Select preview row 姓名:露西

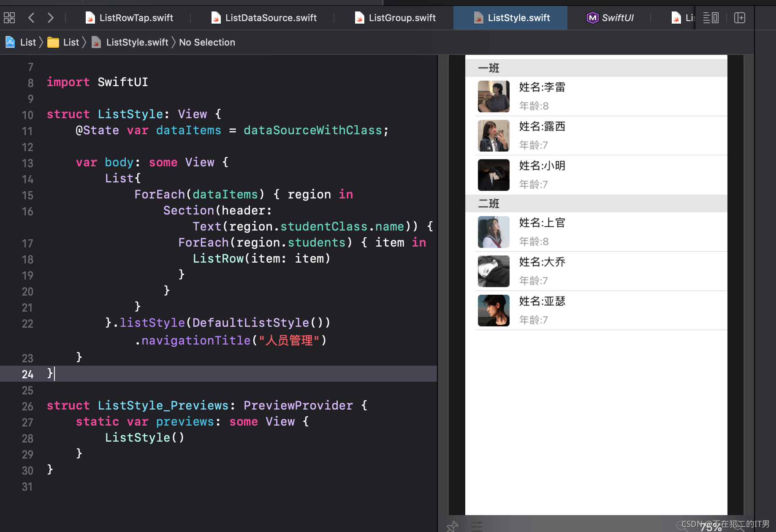click(596, 136)
